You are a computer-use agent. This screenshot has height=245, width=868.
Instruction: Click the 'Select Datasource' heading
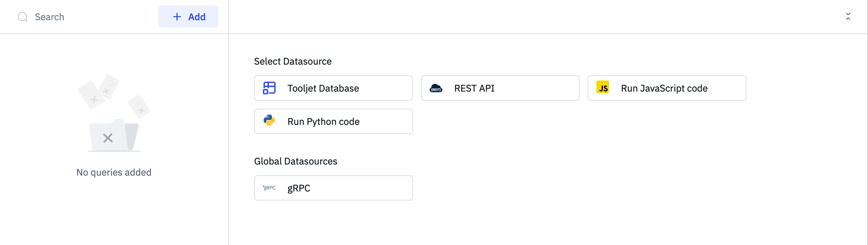point(293,61)
